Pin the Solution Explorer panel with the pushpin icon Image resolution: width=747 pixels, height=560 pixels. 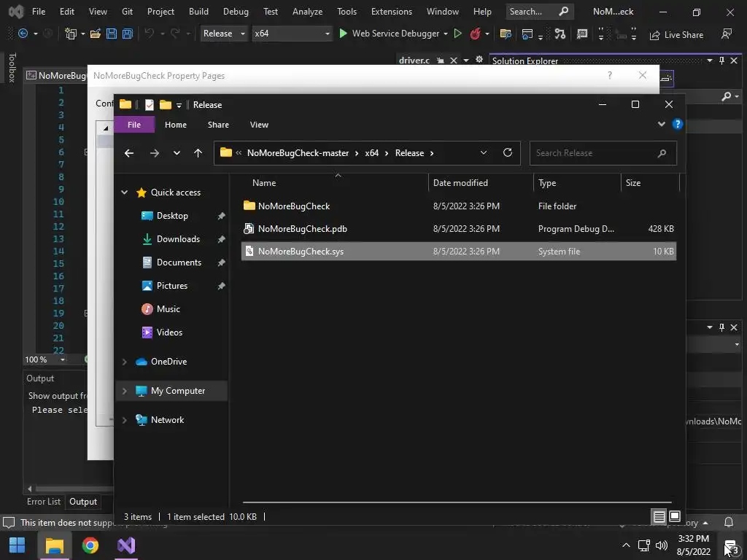click(721, 61)
